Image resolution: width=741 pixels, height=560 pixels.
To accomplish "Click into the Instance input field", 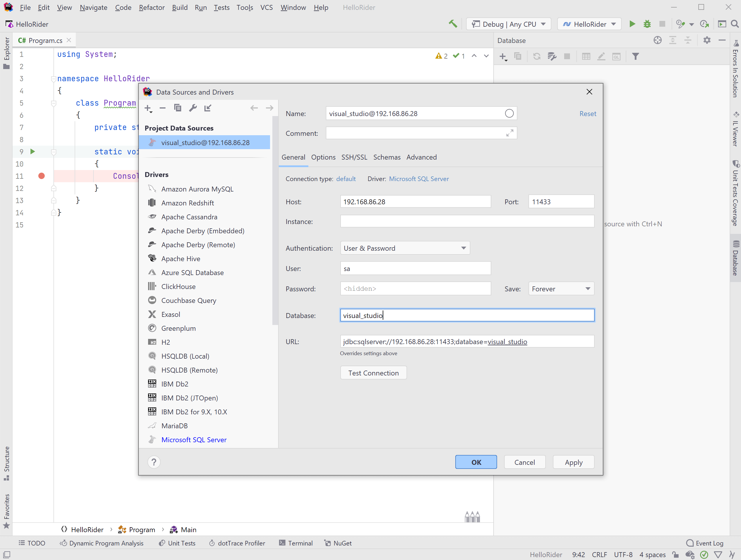I will point(467,221).
